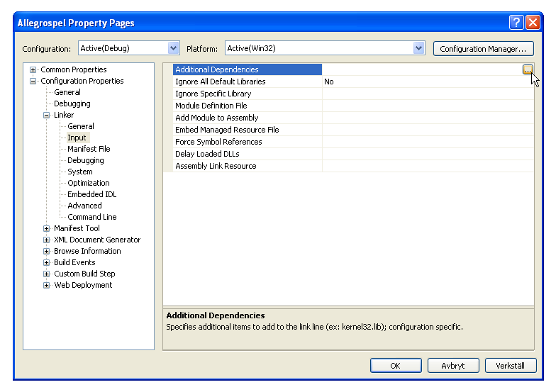
Task: Open the Configuration dropdown
Action: click(173, 48)
